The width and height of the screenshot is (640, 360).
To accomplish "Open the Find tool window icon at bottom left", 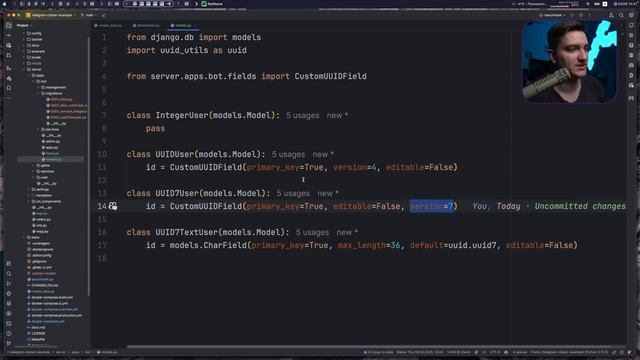I will coord(9,273).
